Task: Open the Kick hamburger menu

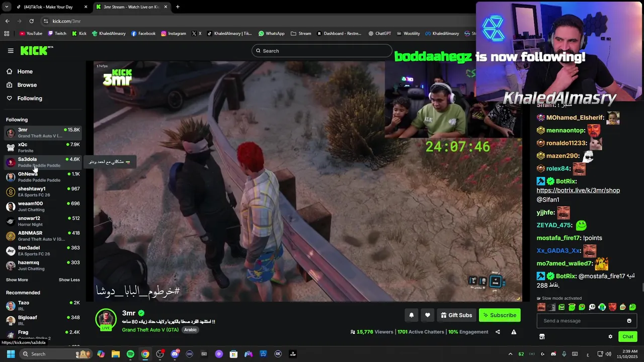Action: pyautogui.click(x=11, y=51)
